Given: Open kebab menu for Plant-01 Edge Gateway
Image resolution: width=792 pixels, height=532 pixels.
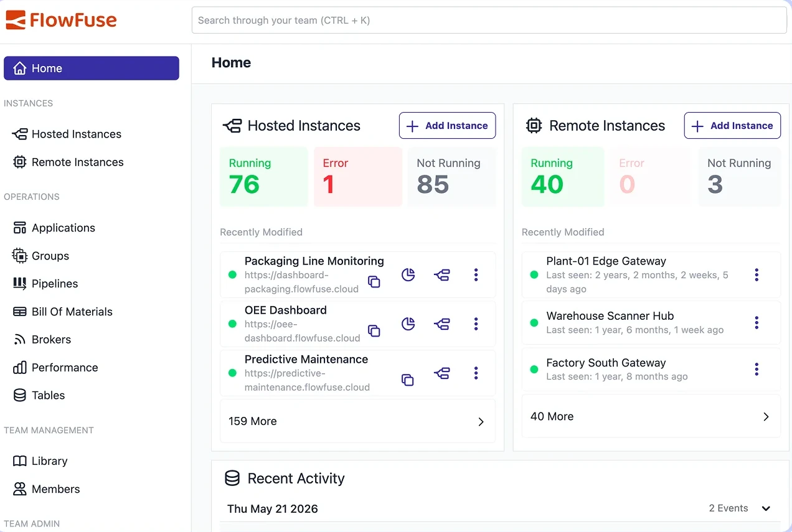Looking at the screenshot, I should tap(757, 274).
